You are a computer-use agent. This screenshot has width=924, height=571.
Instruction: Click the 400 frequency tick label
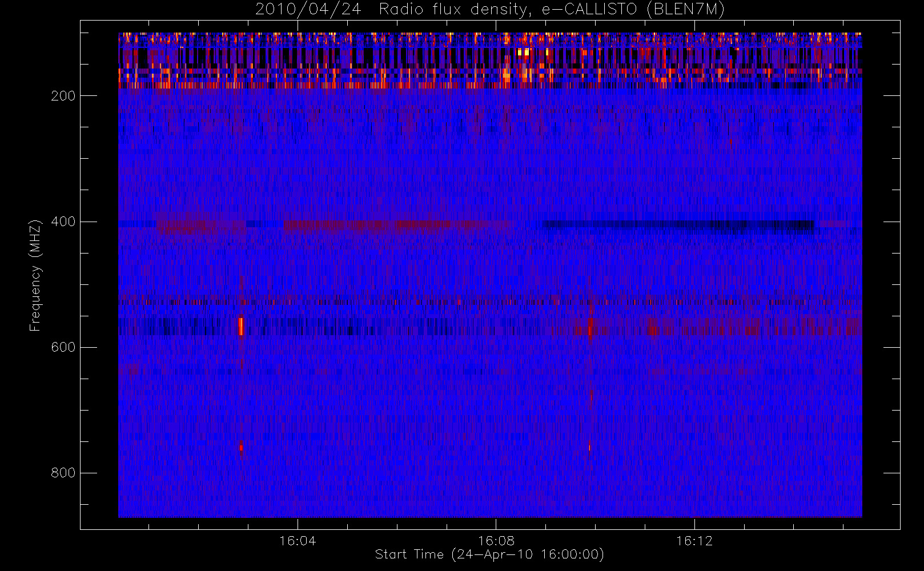[x=63, y=222]
